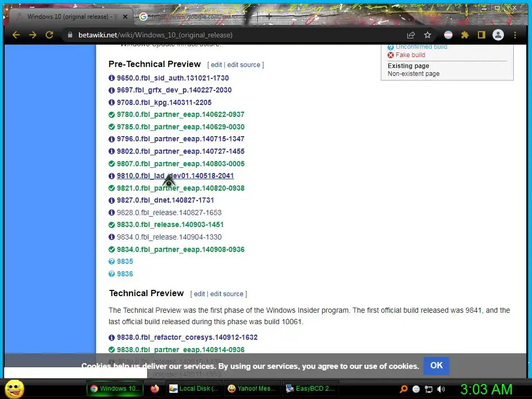532x399 pixels.
Task: Open the Extensions puzzle piece icon
Action: [x=465, y=35]
